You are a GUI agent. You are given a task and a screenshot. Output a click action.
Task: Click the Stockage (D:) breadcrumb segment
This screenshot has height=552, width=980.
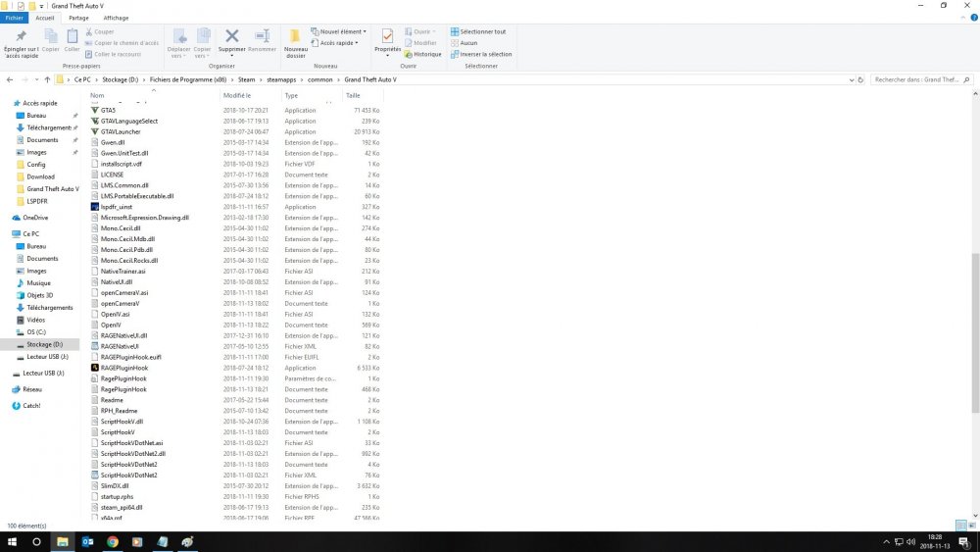pos(120,80)
